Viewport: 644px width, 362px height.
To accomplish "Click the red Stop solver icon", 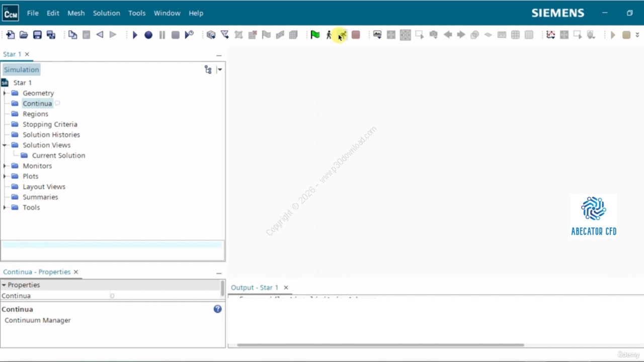I will pyautogui.click(x=356, y=35).
